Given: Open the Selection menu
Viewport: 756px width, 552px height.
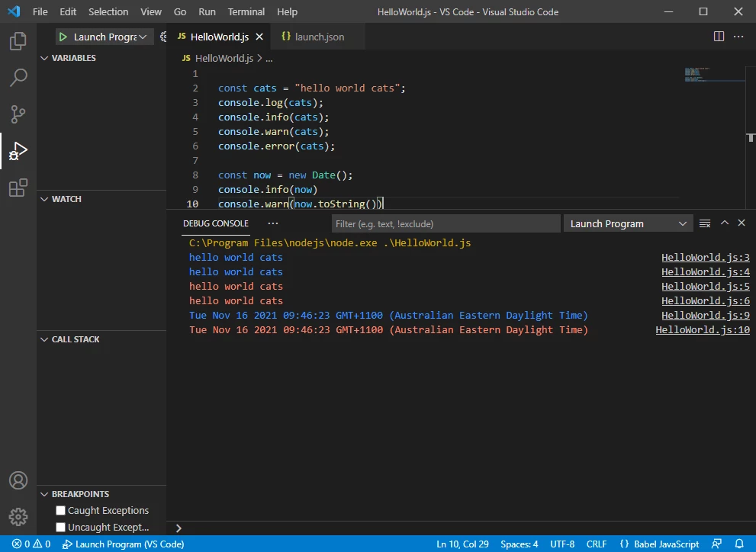Looking at the screenshot, I should tap(108, 11).
